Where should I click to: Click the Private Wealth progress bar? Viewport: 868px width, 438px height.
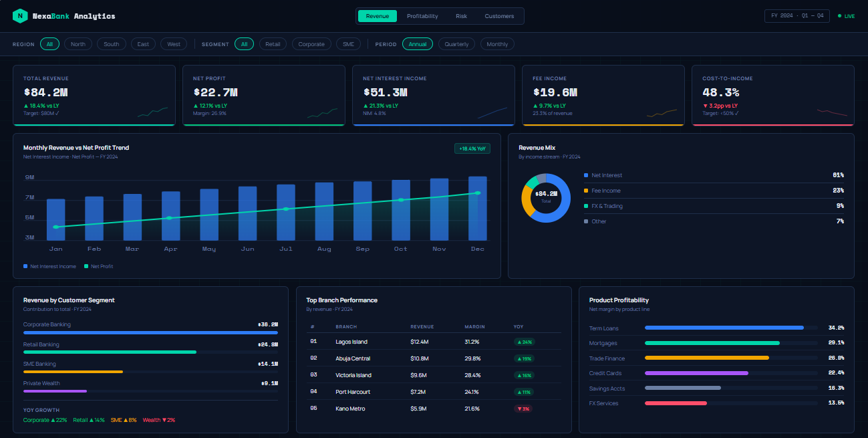click(x=150, y=391)
